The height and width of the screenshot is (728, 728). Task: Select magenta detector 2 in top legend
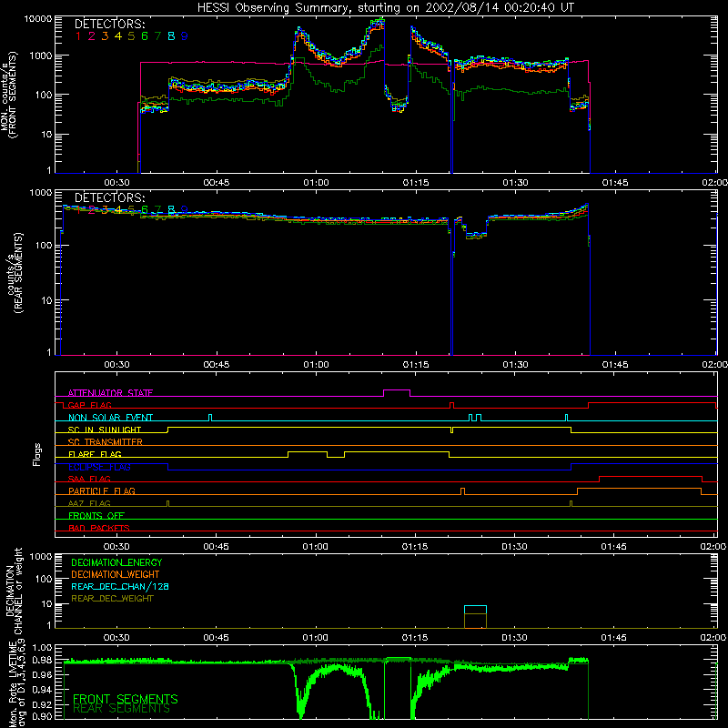click(x=92, y=36)
